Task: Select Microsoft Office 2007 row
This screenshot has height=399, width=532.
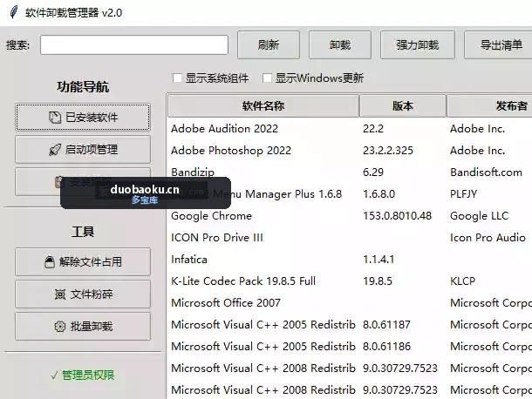Action: [350, 302]
